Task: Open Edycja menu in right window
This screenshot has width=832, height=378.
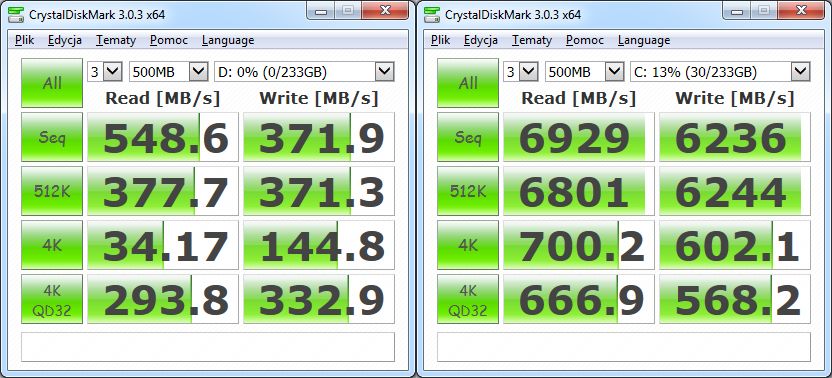Action: click(x=481, y=40)
